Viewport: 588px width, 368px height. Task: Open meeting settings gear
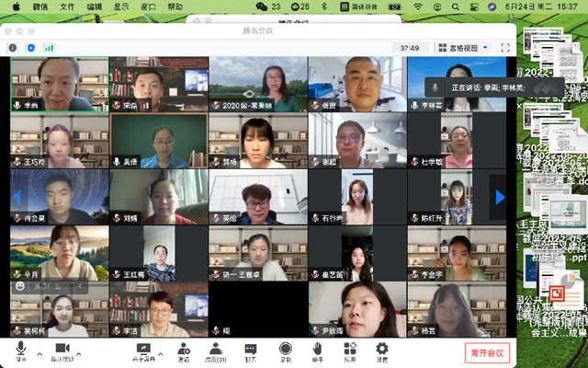(x=381, y=351)
